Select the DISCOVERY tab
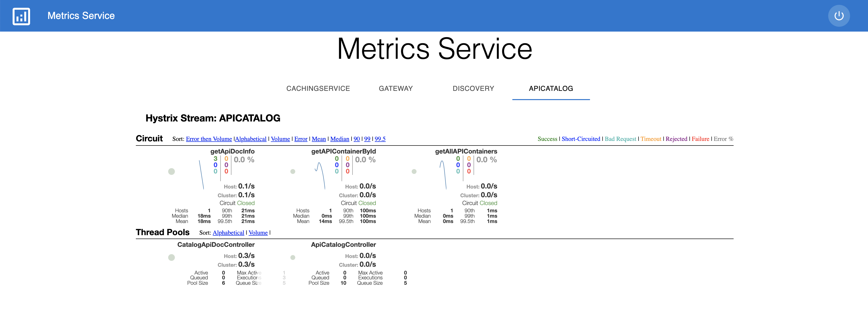Image resolution: width=868 pixels, height=309 pixels. tap(474, 88)
